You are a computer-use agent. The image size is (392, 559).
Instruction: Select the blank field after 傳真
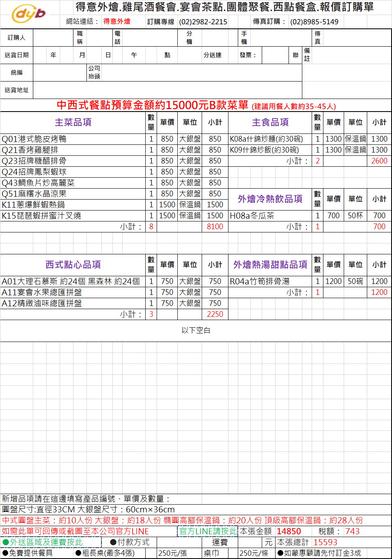point(357,38)
